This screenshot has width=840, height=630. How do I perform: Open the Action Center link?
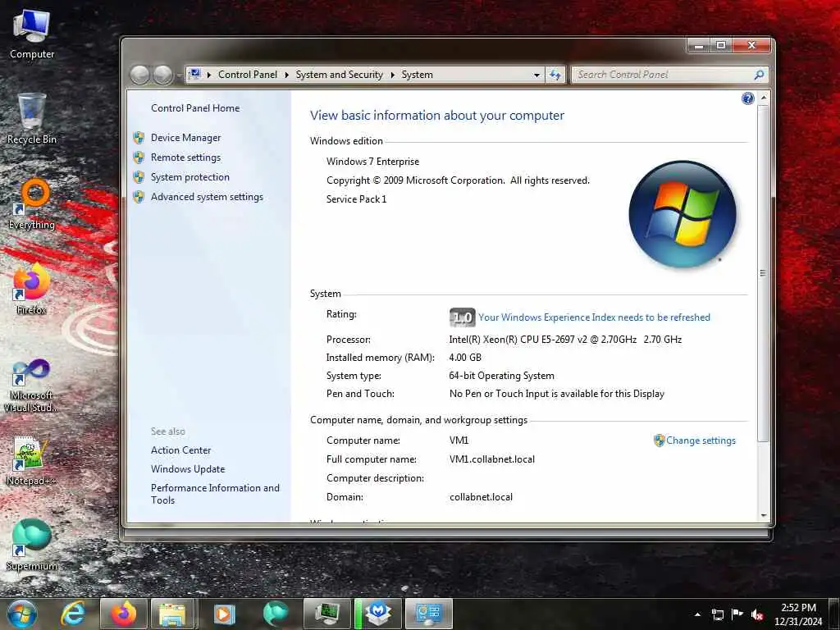tap(180, 450)
